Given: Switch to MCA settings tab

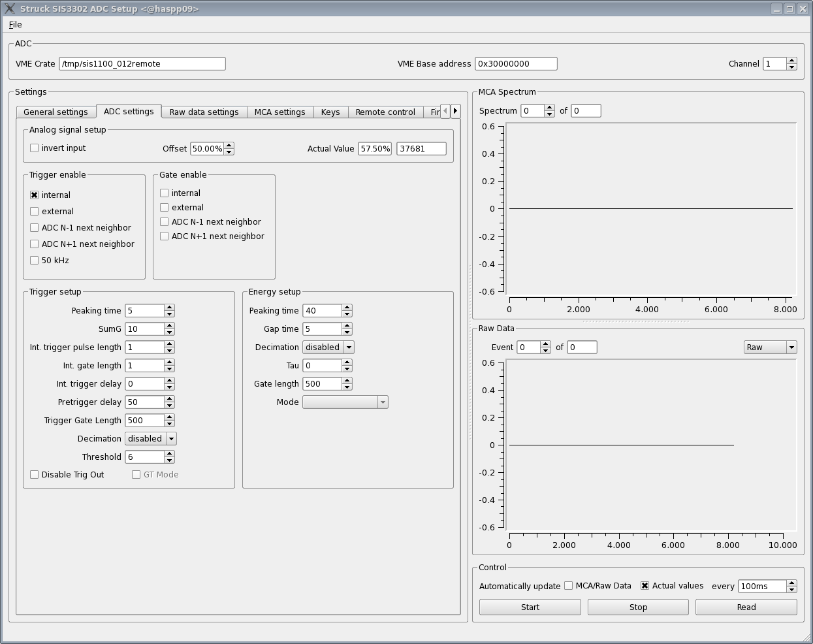Looking at the screenshot, I should pos(279,112).
